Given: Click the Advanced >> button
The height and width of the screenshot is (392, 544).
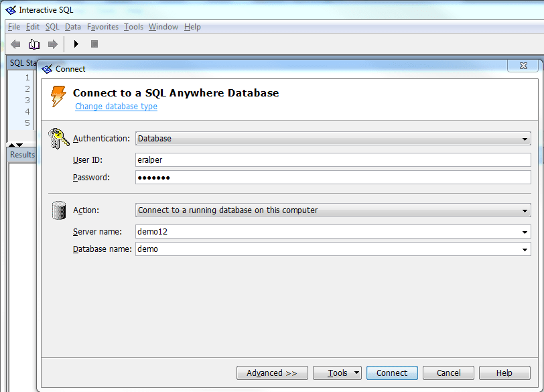Looking at the screenshot, I should pos(272,373).
